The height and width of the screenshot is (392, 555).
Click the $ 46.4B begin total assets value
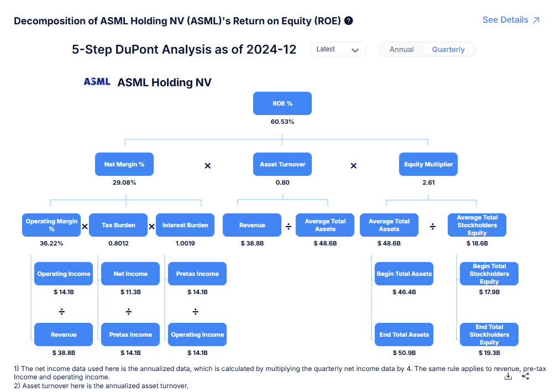[404, 292]
